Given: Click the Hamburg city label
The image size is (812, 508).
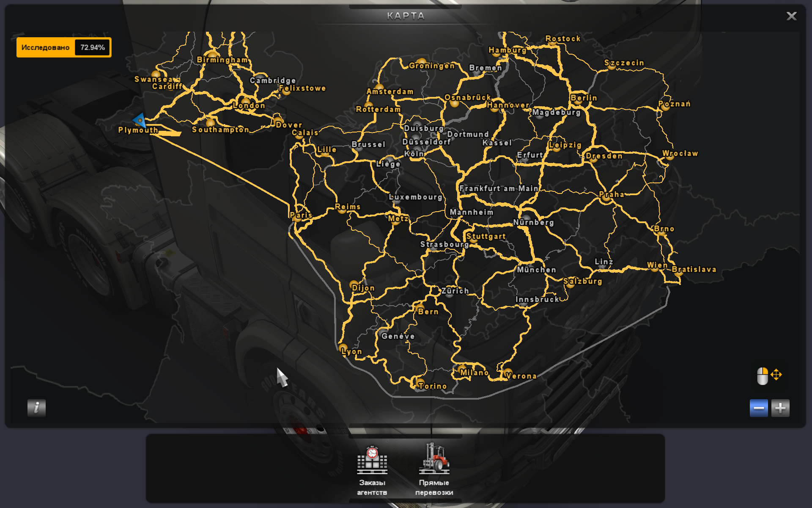Looking at the screenshot, I should tap(507, 50).
